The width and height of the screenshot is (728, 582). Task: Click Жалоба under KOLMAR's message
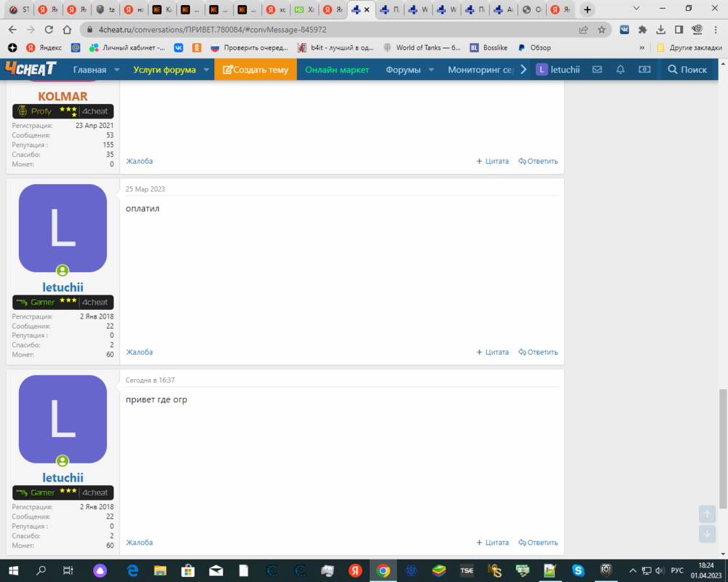click(139, 162)
